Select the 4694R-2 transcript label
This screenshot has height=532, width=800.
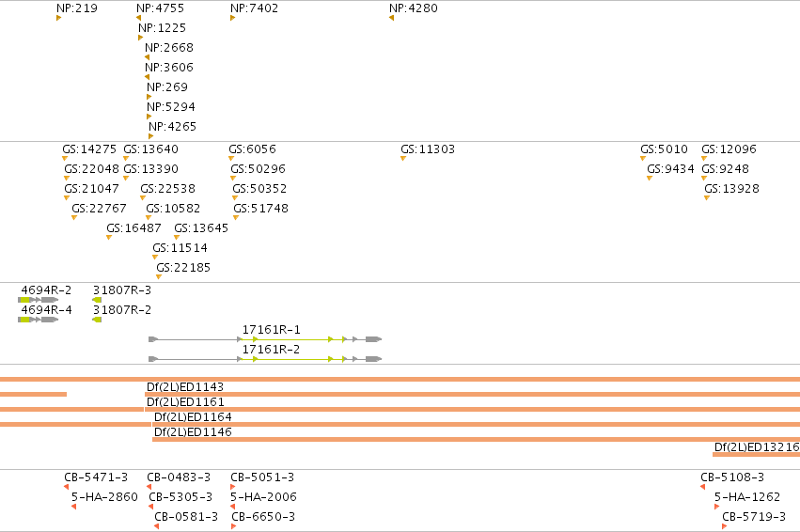coord(46,290)
